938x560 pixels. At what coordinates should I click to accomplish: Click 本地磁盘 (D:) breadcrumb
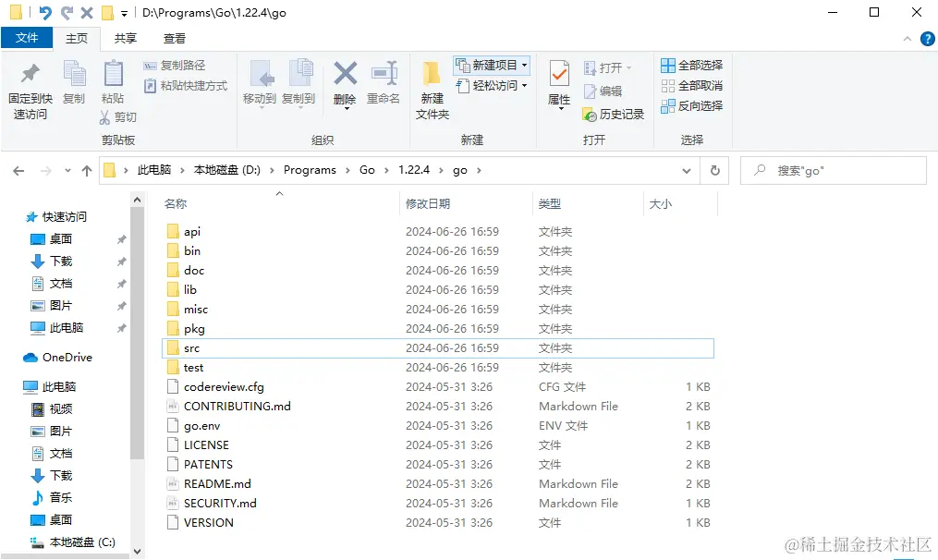point(226,170)
